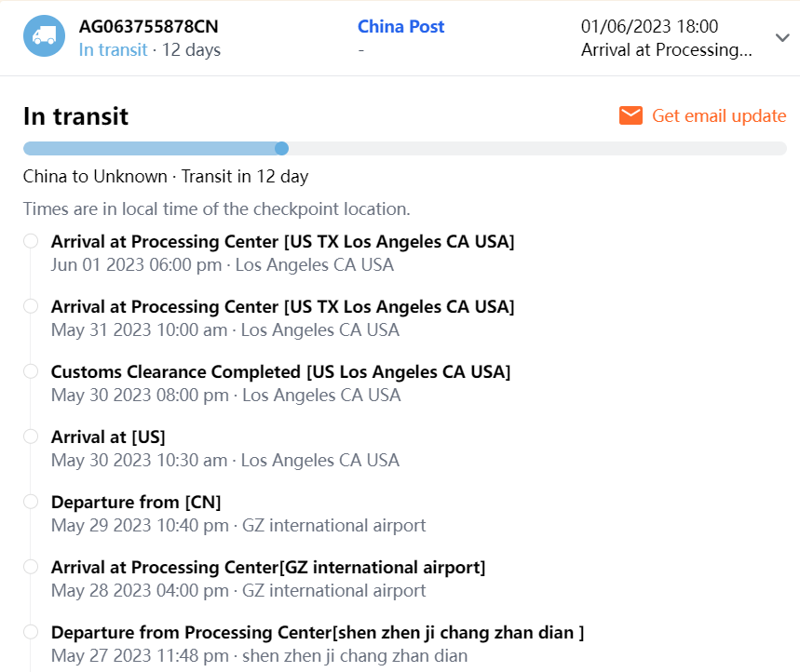This screenshot has height=672, width=800.
Task: Select tracking number AG063755878CN
Action: pyautogui.click(x=149, y=27)
